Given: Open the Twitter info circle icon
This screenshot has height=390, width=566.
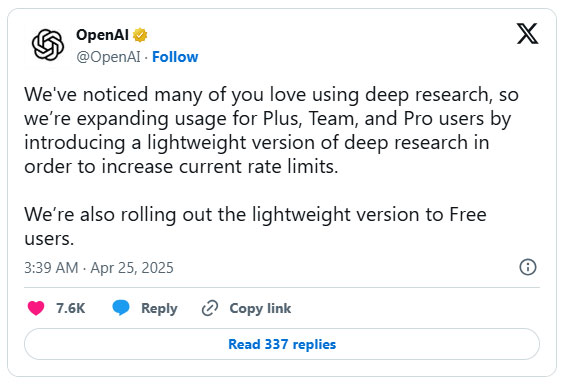Looking at the screenshot, I should 528,267.
